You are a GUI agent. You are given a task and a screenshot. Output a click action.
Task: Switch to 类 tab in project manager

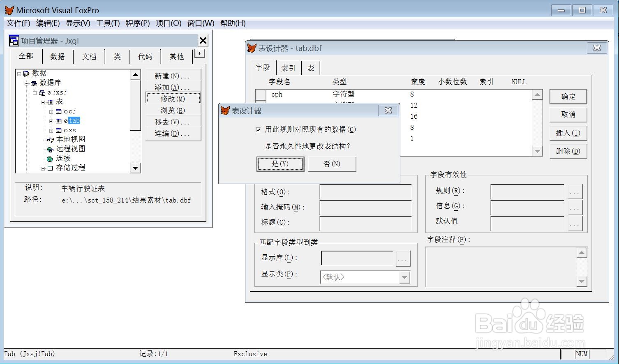pos(117,57)
